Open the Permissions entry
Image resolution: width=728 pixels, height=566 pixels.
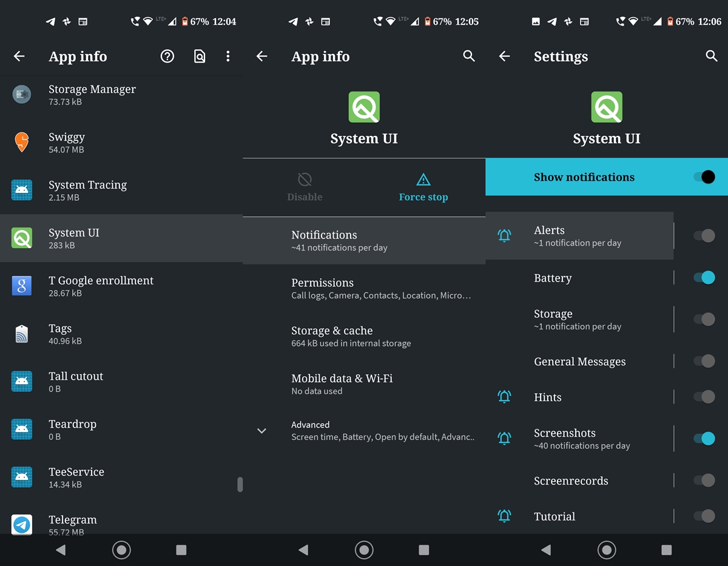[364, 288]
